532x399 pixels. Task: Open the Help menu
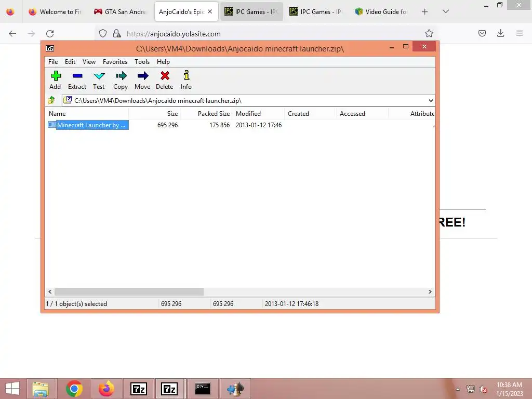(163, 62)
